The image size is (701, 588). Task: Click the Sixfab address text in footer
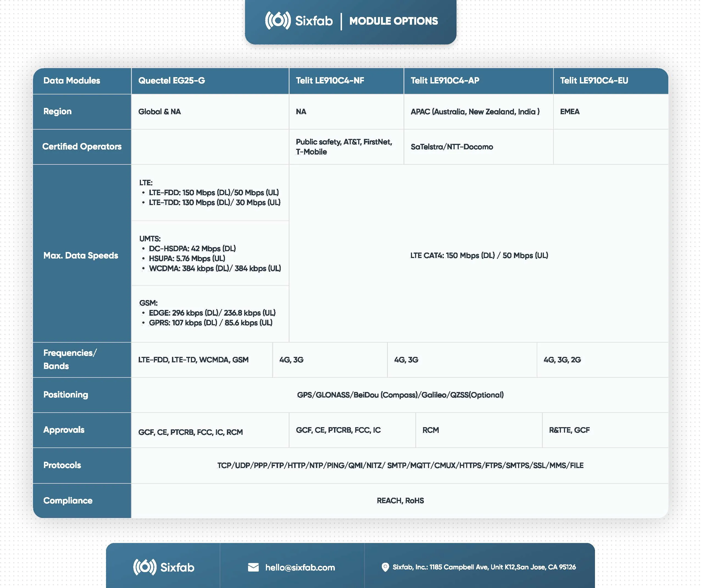[484, 567]
